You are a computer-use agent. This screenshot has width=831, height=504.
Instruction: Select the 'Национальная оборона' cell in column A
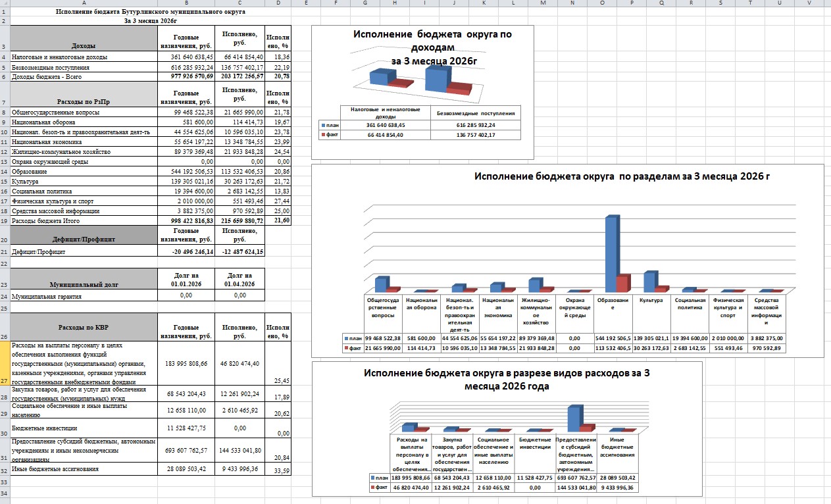tap(84, 122)
